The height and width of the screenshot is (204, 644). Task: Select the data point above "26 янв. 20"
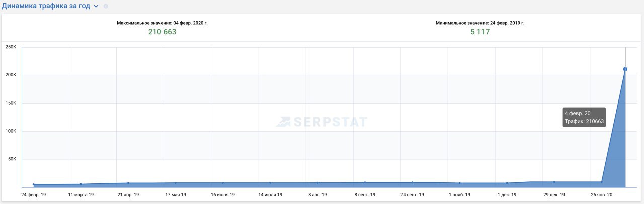tap(601, 182)
